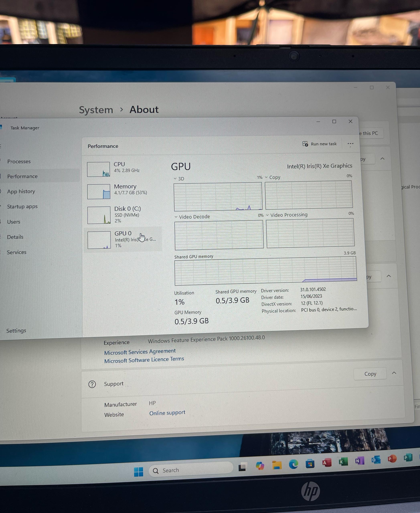Launch PowerPoint from the taskbar
The width and height of the screenshot is (420, 513).
[x=392, y=458]
